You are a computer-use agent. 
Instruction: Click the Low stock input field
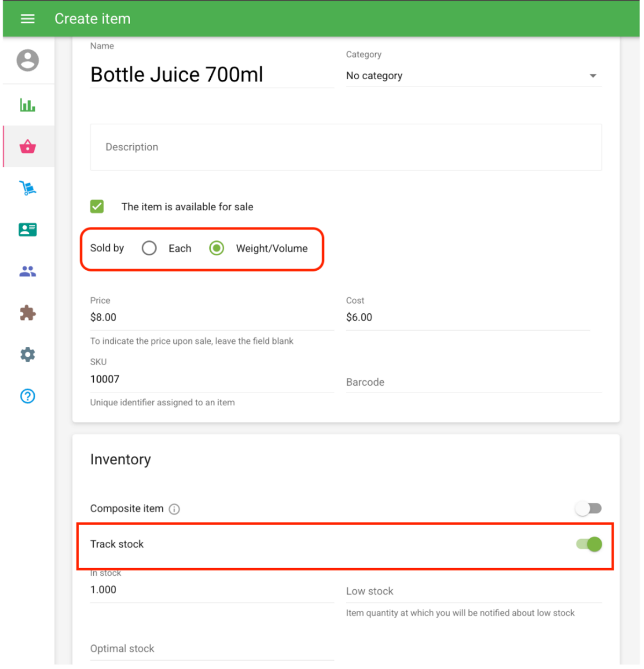point(473,592)
